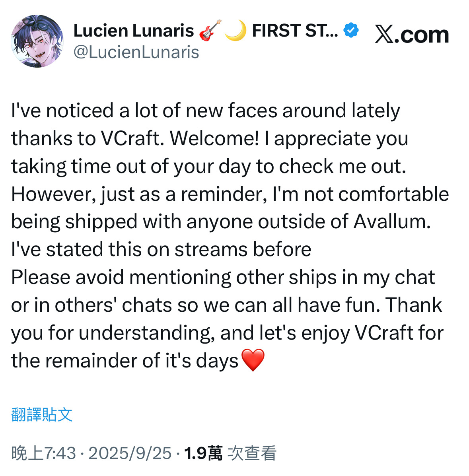
Task: Translate the post via 翻譯貼文
Action: coord(42,414)
